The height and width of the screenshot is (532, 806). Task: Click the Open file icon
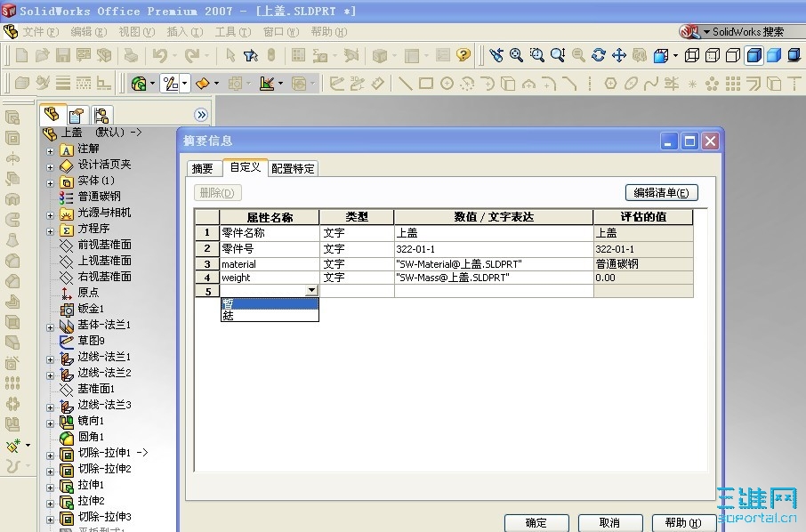42,55
